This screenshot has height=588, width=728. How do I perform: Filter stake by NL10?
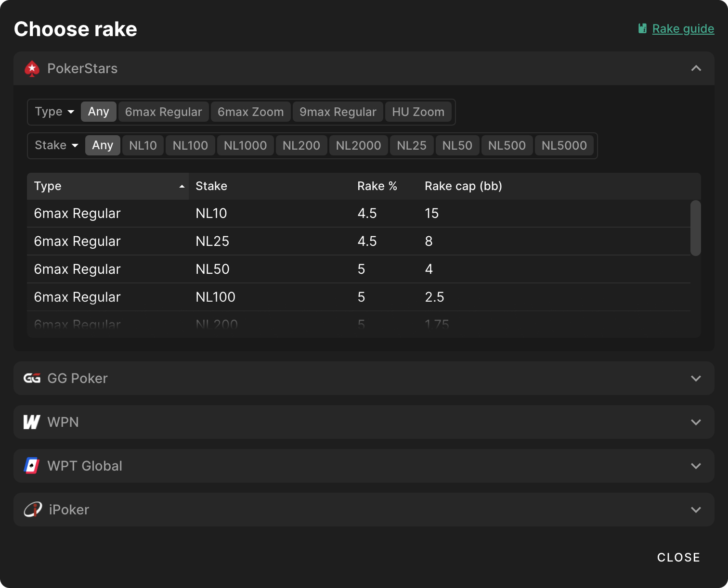point(143,145)
